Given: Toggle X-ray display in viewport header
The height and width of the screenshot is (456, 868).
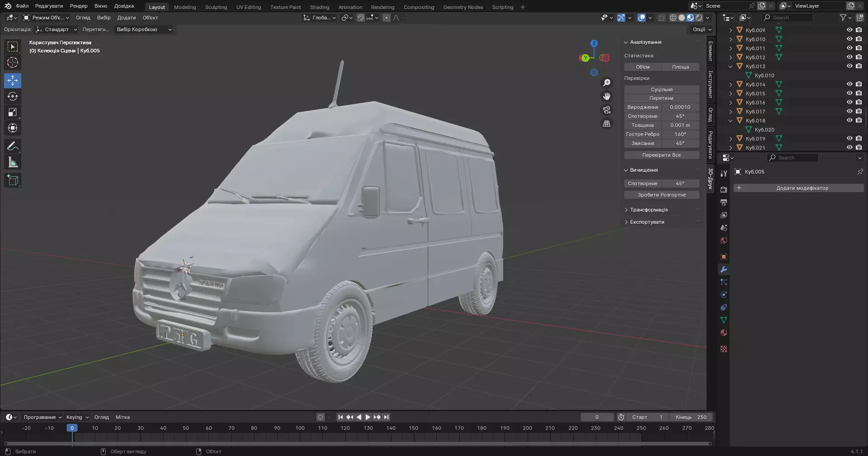Looking at the screenshot, I should (661, 18).
